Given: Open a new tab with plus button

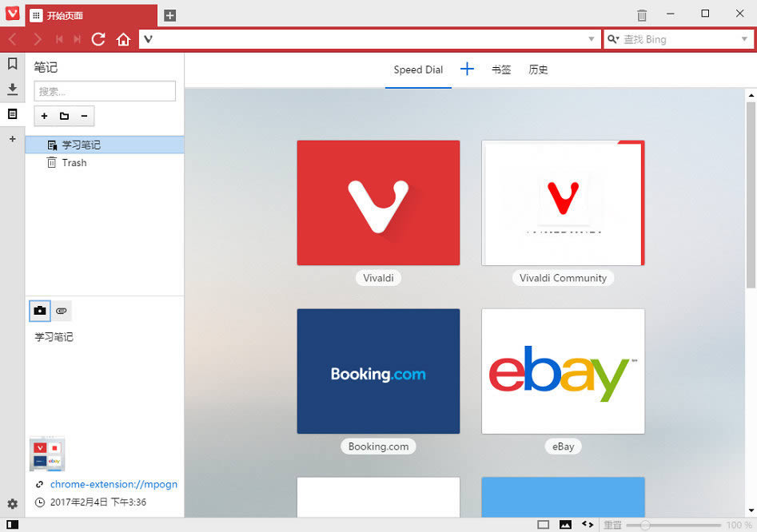Looking at the screenshot, I should coord(170,15).
